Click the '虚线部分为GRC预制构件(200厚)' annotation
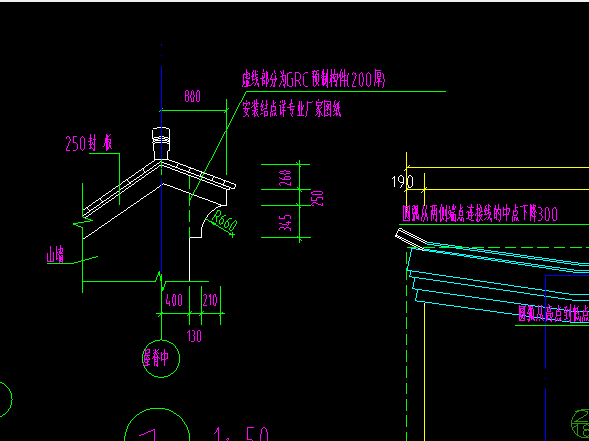The width and height of the screenshot is (589, 441). point(313,79)
